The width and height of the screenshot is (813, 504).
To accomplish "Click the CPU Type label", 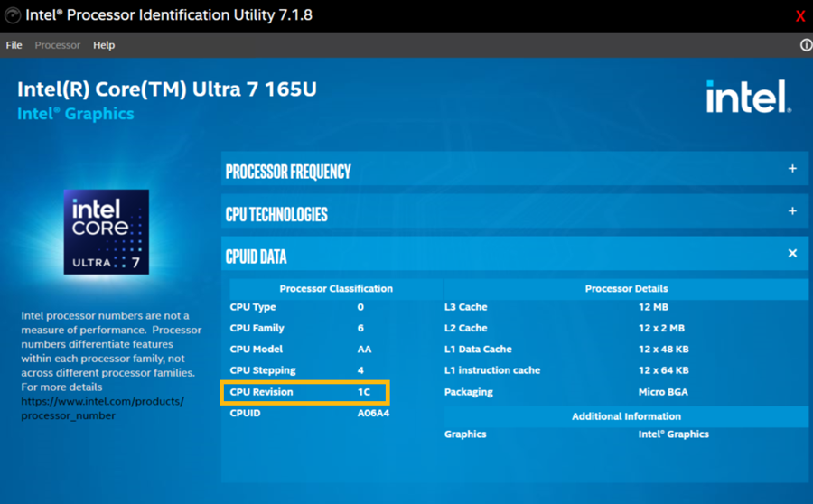I will point(253,307).
